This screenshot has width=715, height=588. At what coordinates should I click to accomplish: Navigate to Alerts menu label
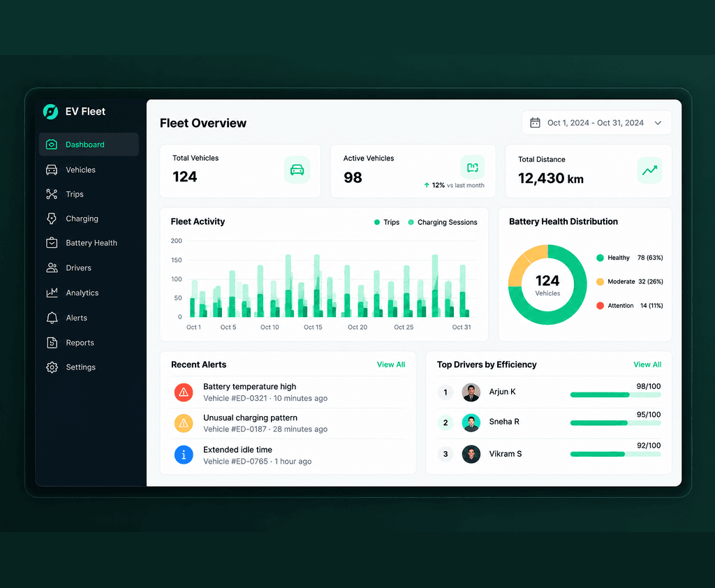[x=76, y=318]
